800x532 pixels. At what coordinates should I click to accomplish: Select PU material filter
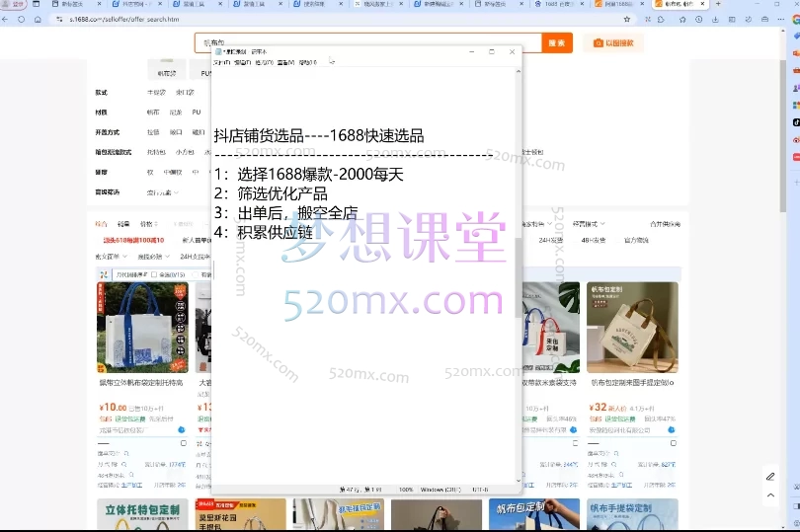[x=197, y=113]
